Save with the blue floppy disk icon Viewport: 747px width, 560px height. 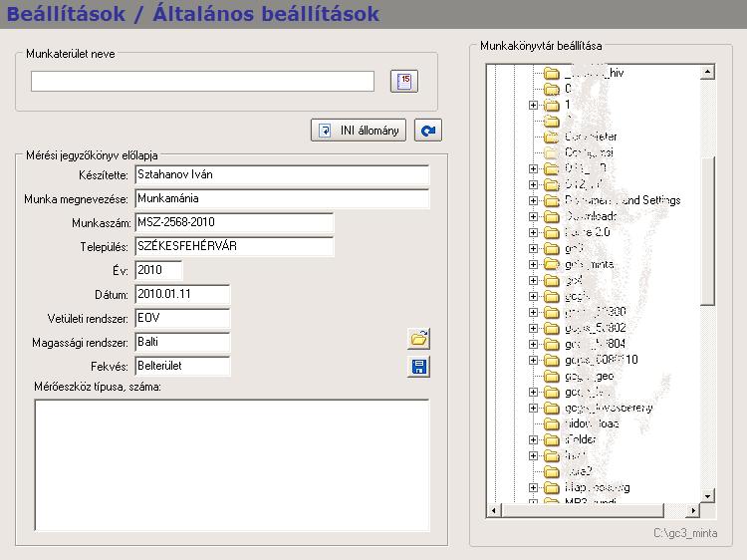pyautogui.click(x=418, y=367)
